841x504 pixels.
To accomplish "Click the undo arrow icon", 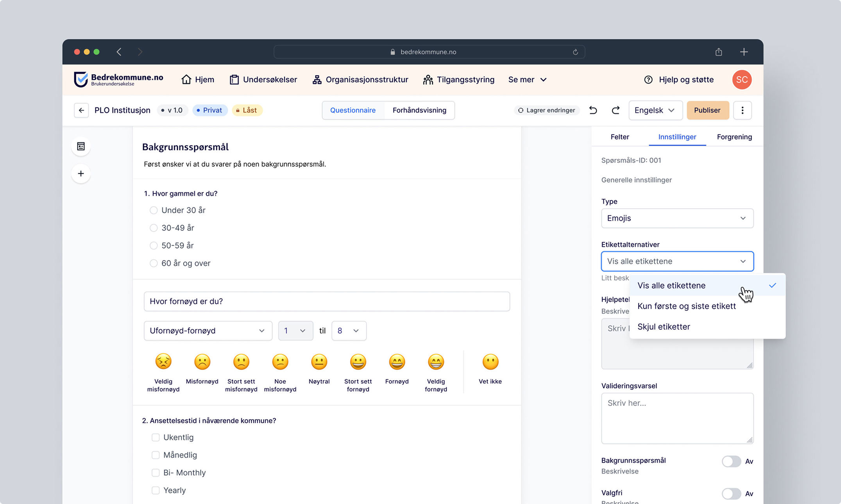I will [593, 110].
